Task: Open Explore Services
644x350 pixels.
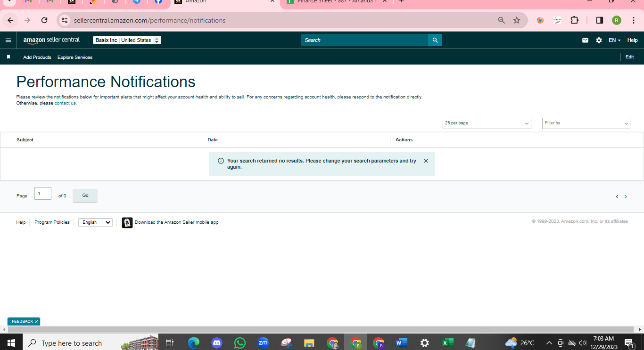Action: [75, 57]
